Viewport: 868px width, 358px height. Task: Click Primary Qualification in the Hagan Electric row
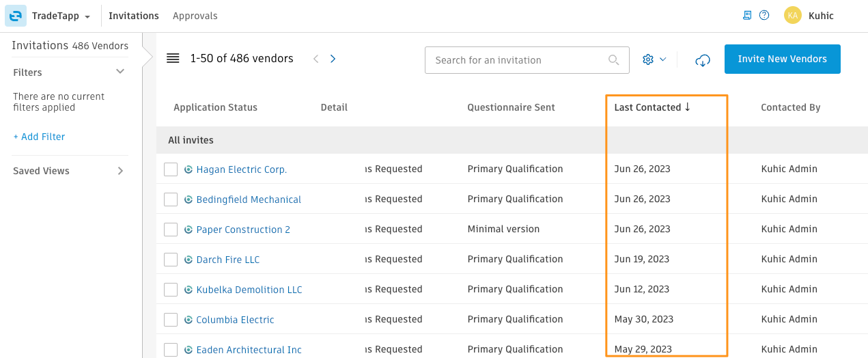tap(515, 169)
